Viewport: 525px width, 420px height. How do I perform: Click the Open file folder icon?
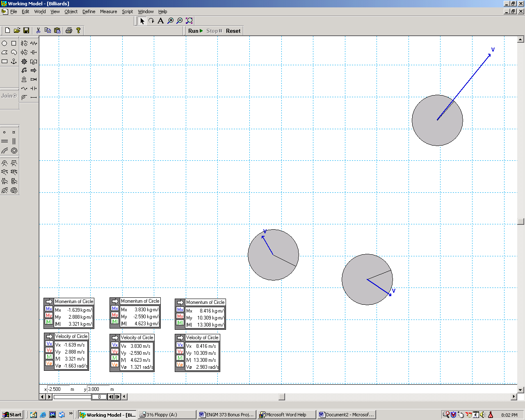pyautogui.click(x=17, y=30)
